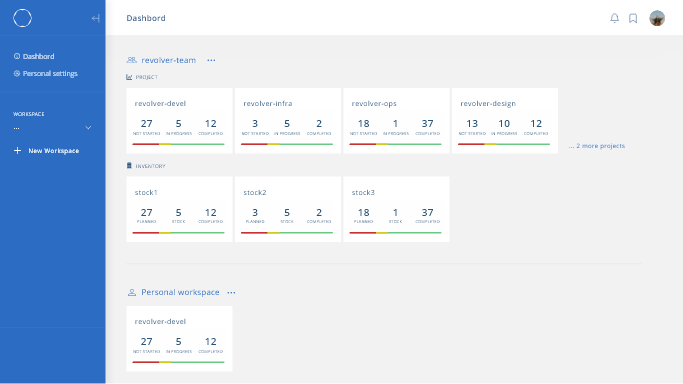The height and width of the screenshot is (384, 683).
Task: Click the bookmark icon in header
Action: pyautogui.click(x=633, y=18)
